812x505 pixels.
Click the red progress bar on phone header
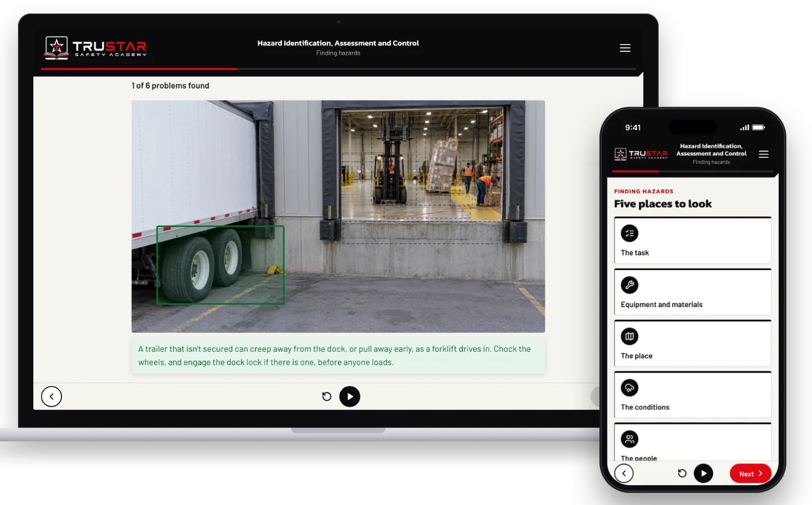[636, 171]
